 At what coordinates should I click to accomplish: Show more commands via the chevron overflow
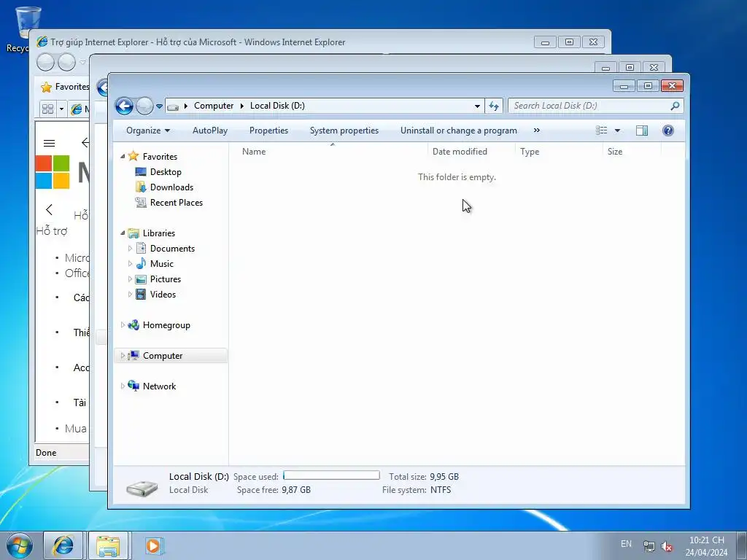pos(537,131)
